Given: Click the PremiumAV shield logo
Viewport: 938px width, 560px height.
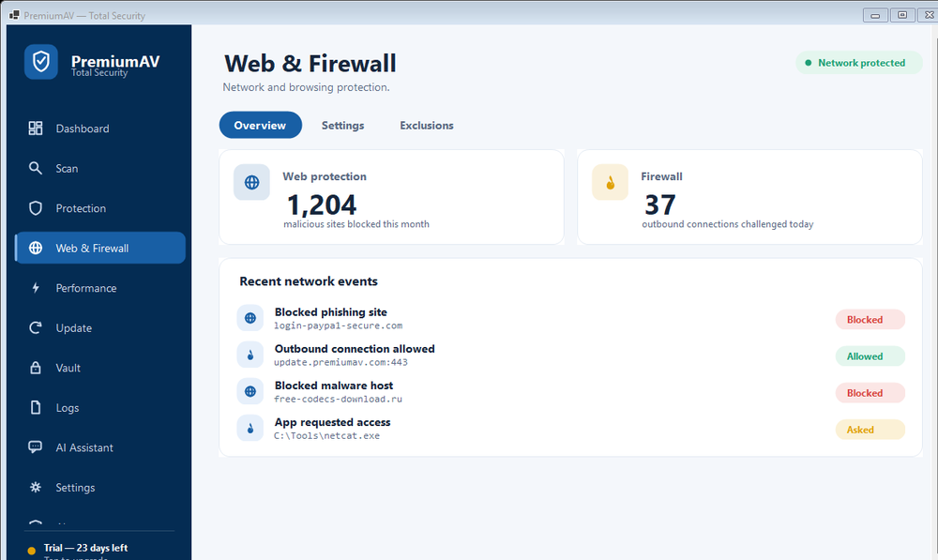Looking at the screenshot, I should [40, 62].
